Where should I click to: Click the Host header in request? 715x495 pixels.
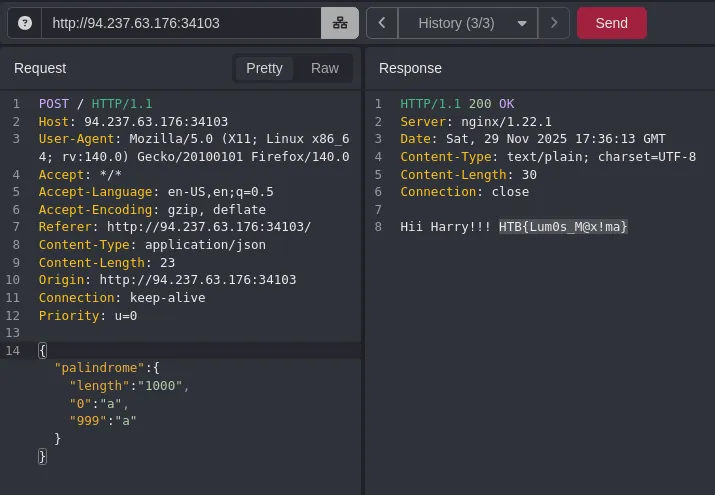(x=133, y=121)
